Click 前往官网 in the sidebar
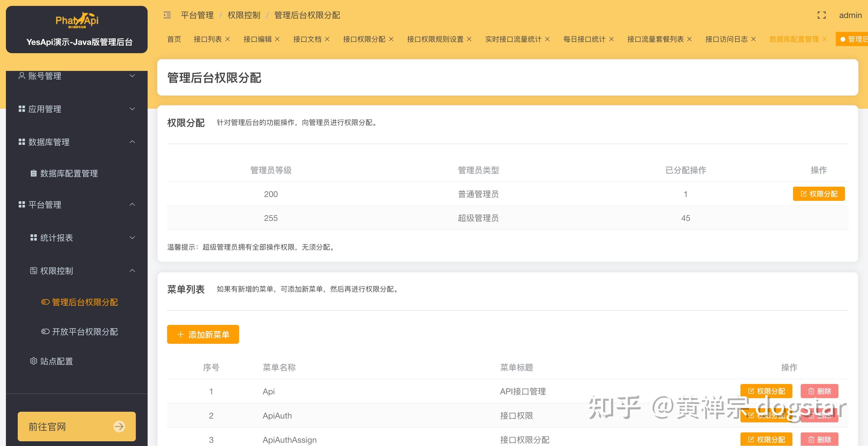This screenshot has height=446, width=868. point(76,426)
